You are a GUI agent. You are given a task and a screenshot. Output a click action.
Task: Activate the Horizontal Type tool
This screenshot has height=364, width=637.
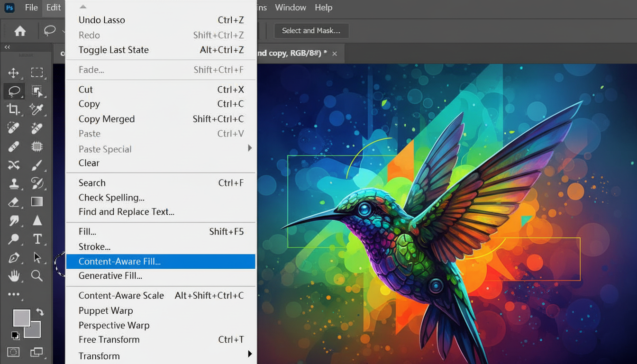point(37,239)
